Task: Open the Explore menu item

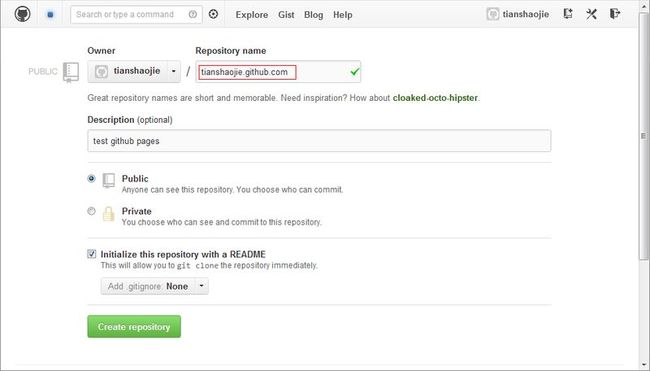Action: coord(252,15)
